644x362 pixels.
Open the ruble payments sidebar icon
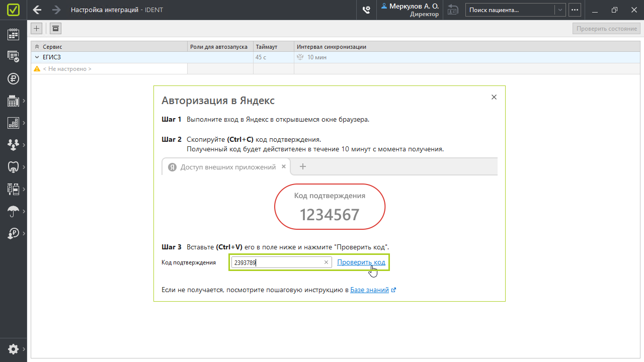coord(13,78)
